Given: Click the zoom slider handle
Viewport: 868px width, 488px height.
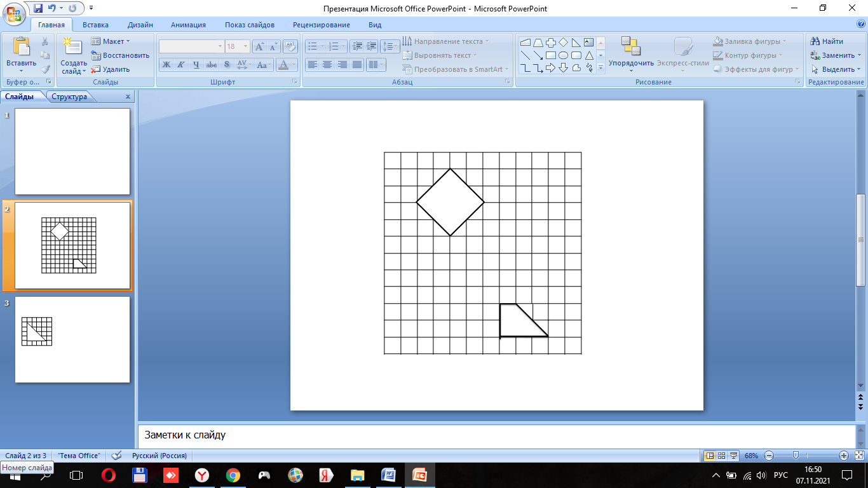Looking at the screenshot, I should coord(796,456).
